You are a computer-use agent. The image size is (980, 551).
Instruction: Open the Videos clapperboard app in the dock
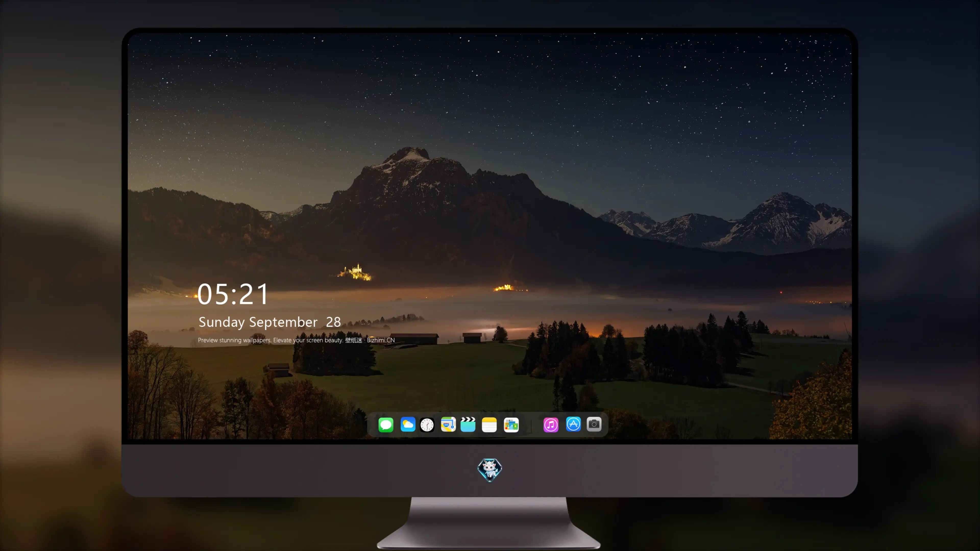pos(468,424)
